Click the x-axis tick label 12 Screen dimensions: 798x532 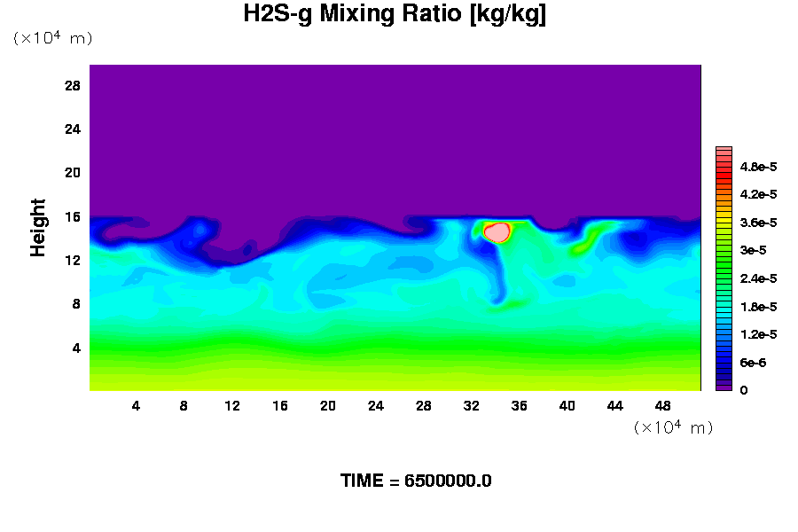pyautogui.click(x=231, y=406)
